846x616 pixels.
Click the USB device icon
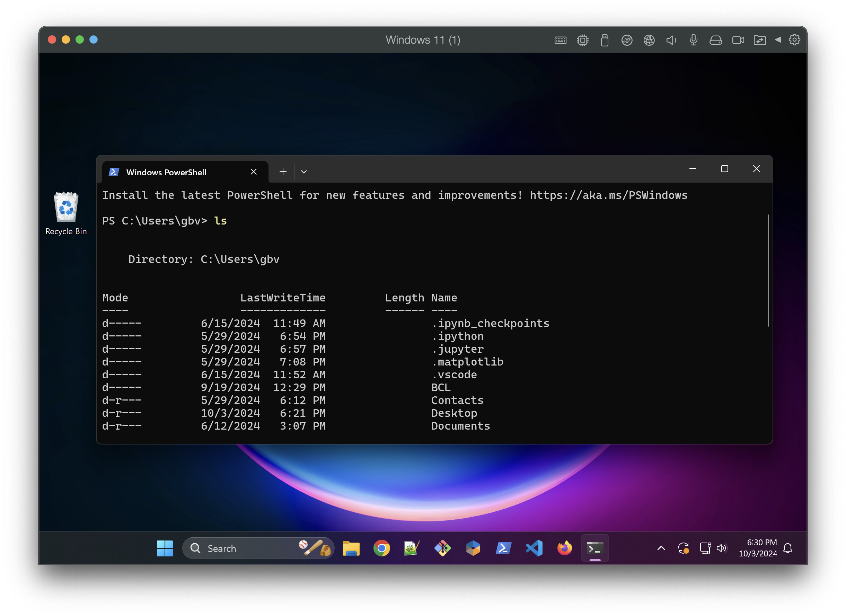click(x=605, y=40)
